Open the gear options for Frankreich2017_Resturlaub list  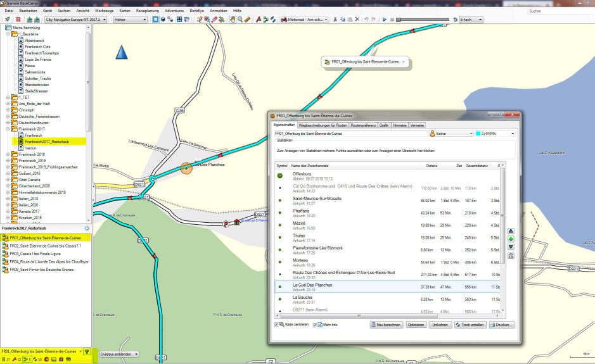click(x=87, y=229)
